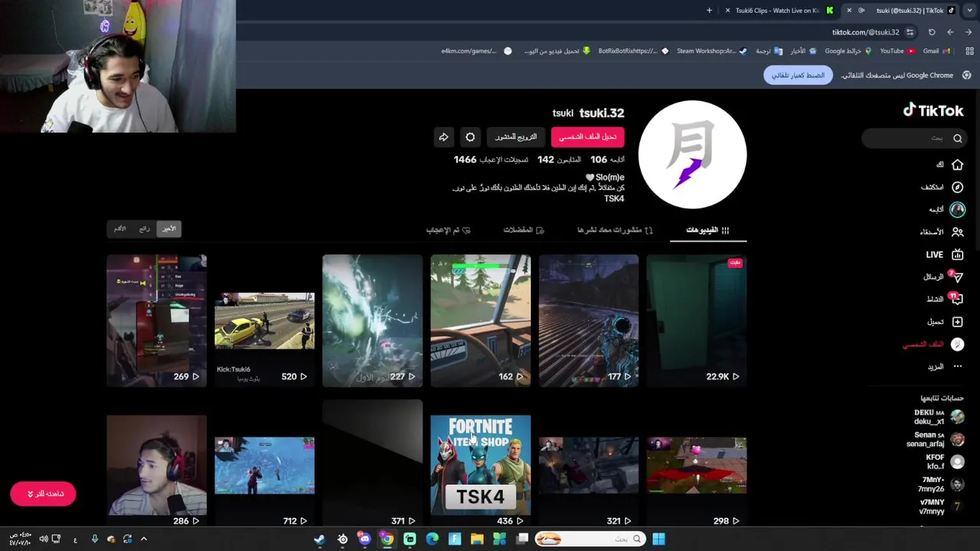Click the Promote post button
This screenshot has height=551, width=980.
[x=516, y=137]
